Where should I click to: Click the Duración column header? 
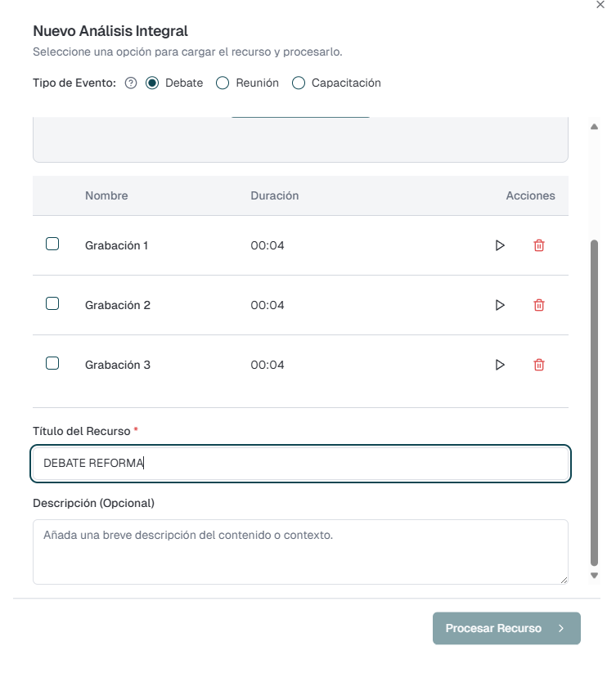coord(274,195)
